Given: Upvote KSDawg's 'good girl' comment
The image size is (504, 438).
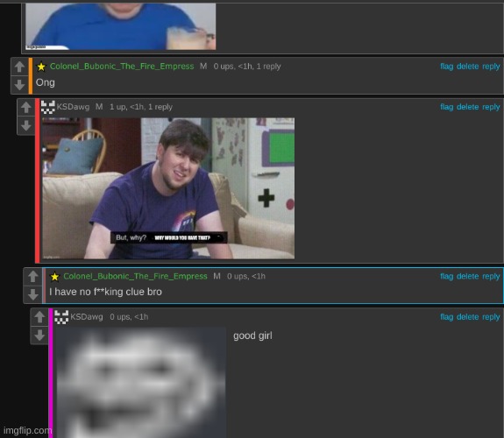Looking at the screenshot, I should pos(39,317).
